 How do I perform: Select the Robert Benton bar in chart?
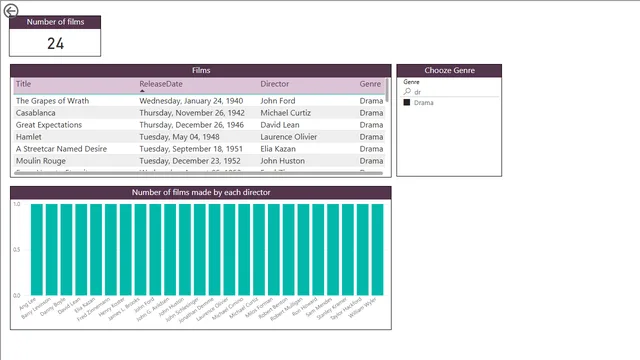[x=289, y=249]
